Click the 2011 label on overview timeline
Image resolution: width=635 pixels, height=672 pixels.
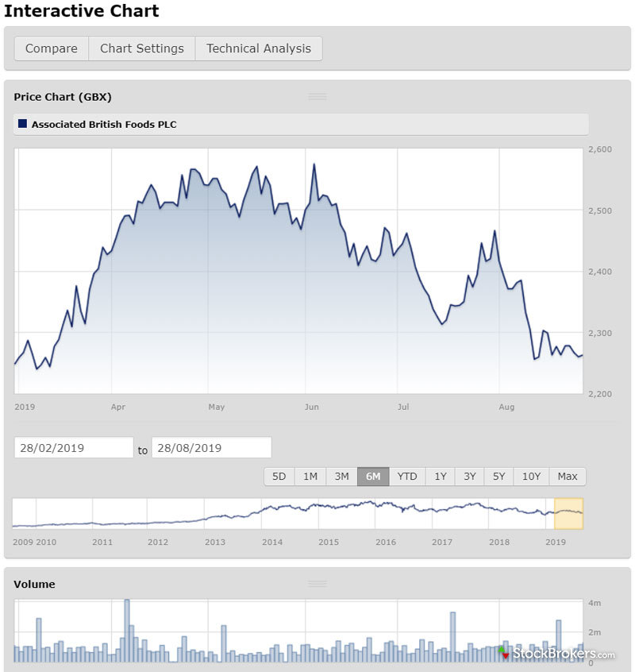click(102, 543)
